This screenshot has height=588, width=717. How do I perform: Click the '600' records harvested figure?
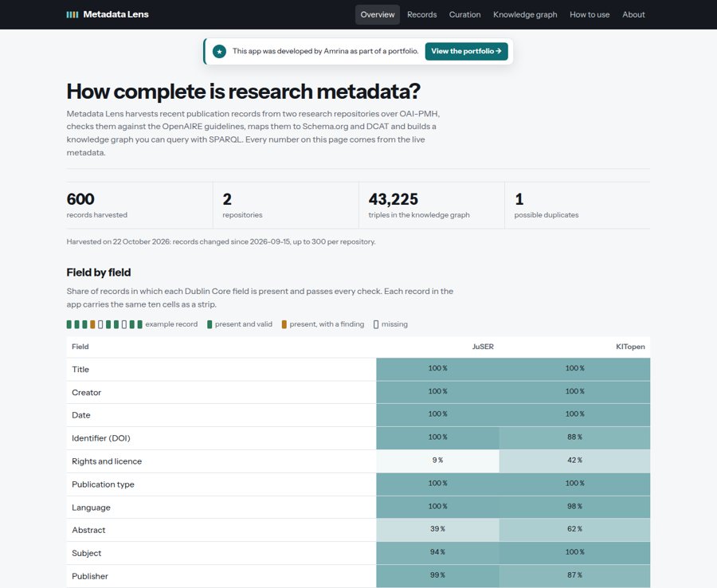point(80,199)
